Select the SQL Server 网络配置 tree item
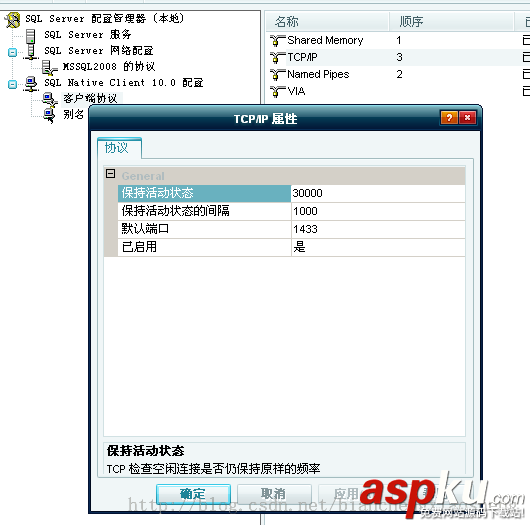 pos(99,51)
